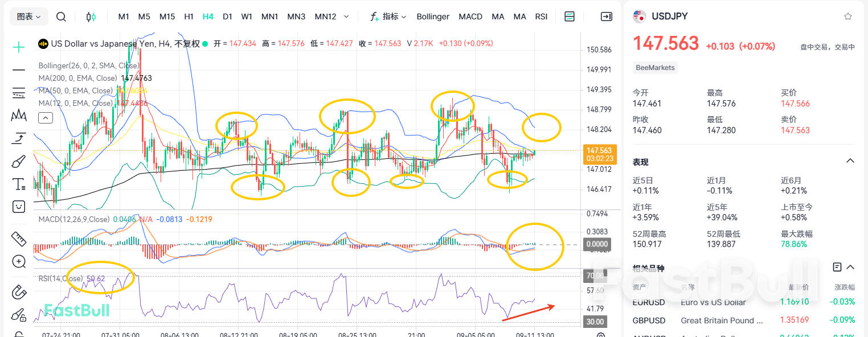The image size is (868, 337).
Task: Click the US Dollar vs Yen symbol logo
Action: coord(43,43)
